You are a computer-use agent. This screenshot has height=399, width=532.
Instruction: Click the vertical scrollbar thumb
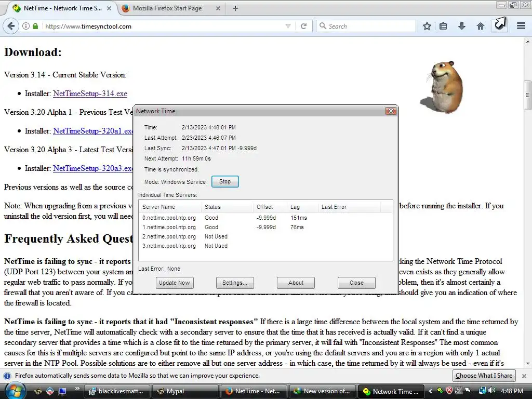tap(528, 95)
